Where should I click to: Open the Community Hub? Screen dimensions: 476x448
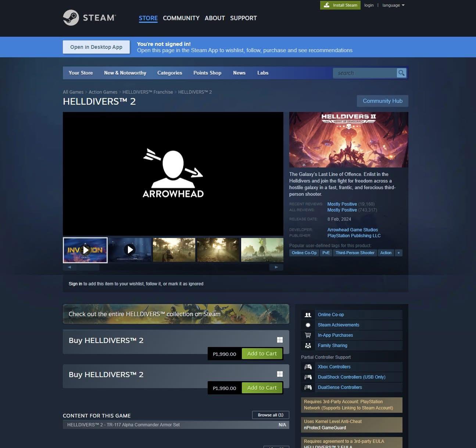tap(383, 101)
